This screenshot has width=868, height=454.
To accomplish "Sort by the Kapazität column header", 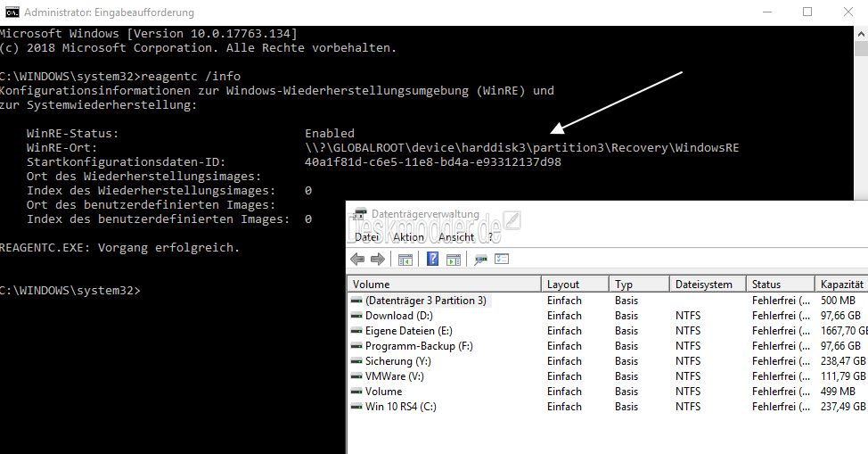I will coord(841,284).
